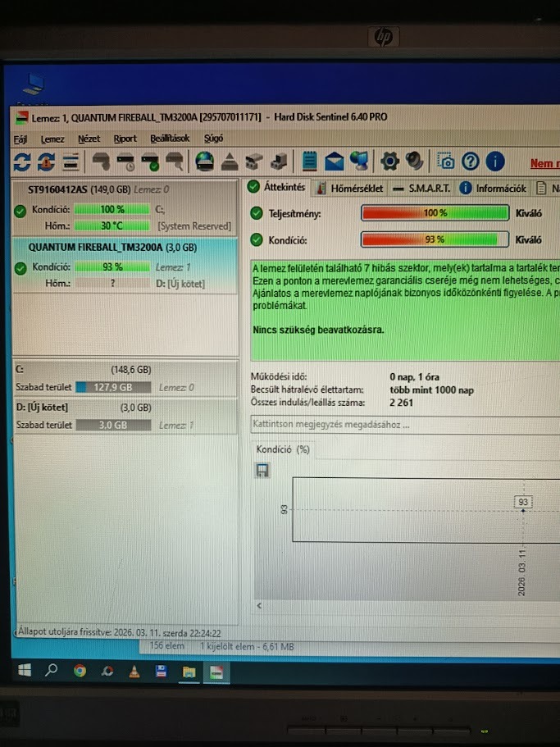Open the Beállítások menu
This screenshot has width=560, height=747.
coord(170,138)
